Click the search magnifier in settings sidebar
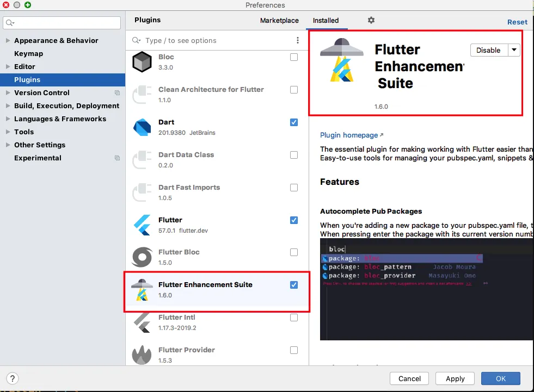The height and width of the screenshot is (392, 534). coord(10,23)
